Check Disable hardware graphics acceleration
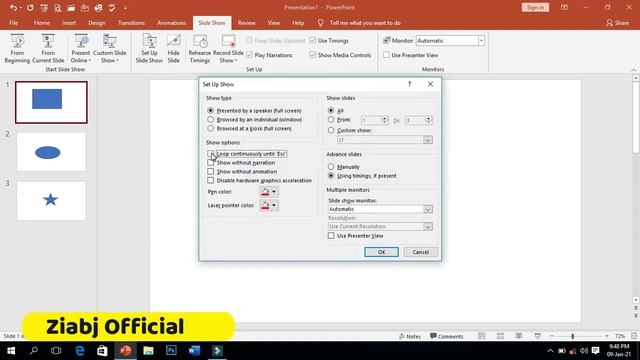Viewport: 640px width, 360px height. coord(210,180)
